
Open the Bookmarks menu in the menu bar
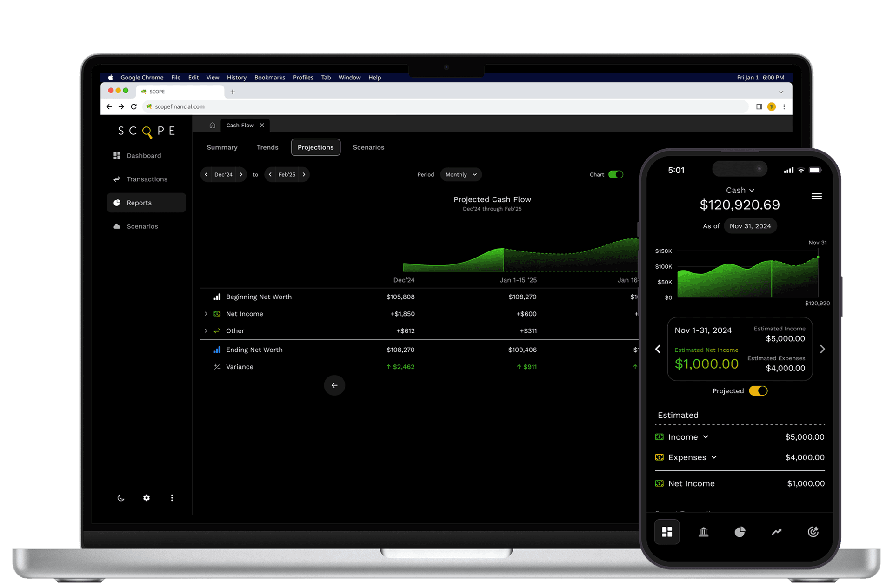(x=269, y=77)
